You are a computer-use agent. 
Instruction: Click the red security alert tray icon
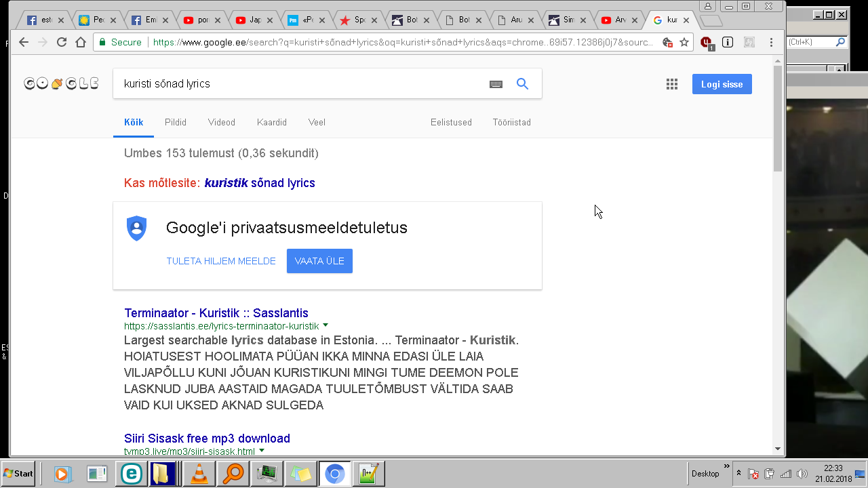[753, 474]
